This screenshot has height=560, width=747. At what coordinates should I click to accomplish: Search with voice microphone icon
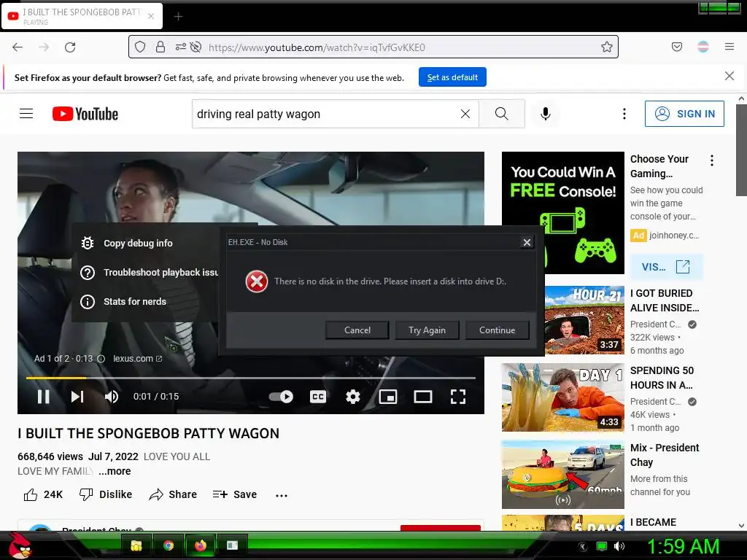point(546,114)
